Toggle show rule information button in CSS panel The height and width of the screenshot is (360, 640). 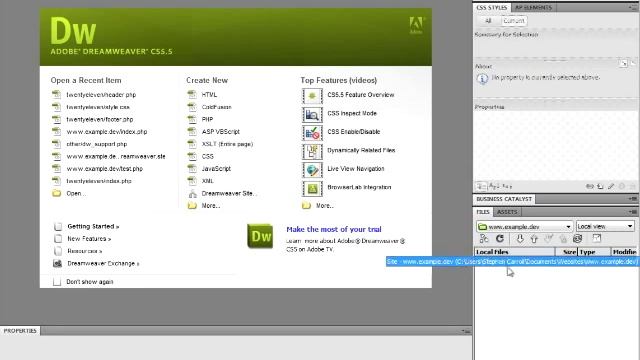pyautogui.click(x=623, y=63)
